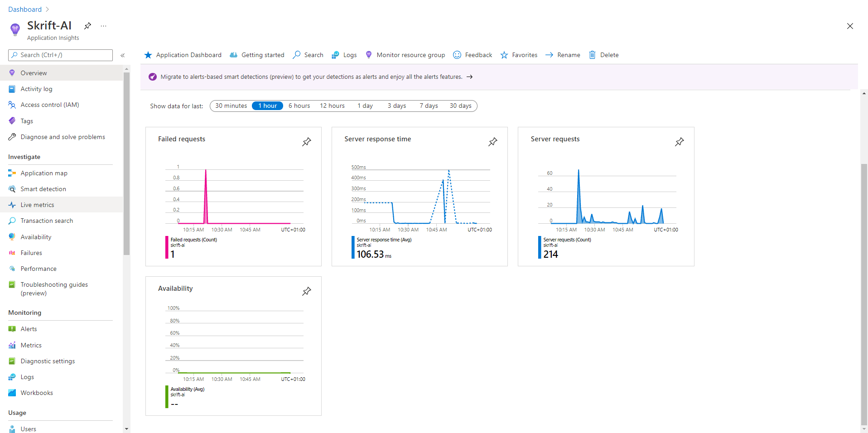The image size is (868, 433).
Task: Click the Activity log icon in sidebar
Action: click(x=12, y=89)
